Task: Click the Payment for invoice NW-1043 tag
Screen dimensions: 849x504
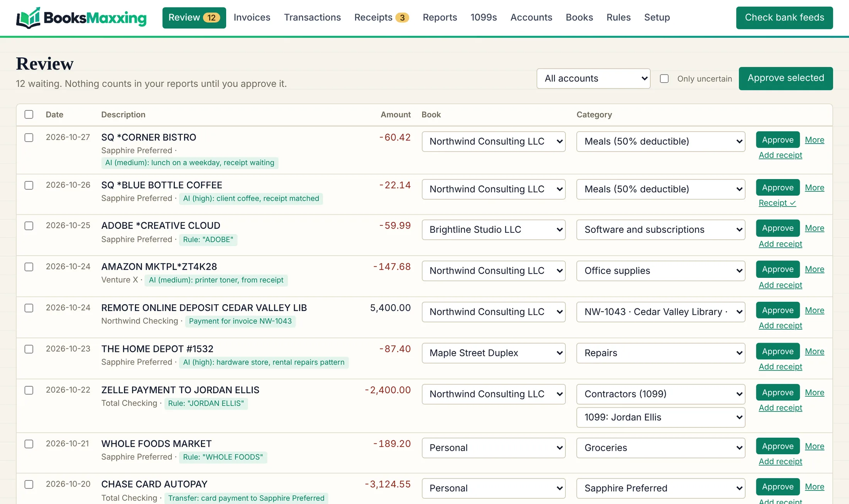Action: click(240, 321)
